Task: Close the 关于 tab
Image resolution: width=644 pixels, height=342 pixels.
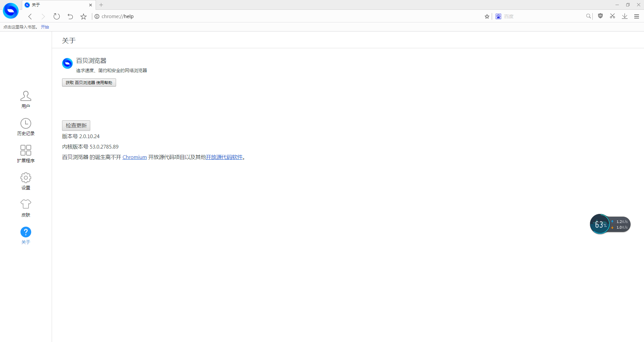Action: (x=91, y=5)
